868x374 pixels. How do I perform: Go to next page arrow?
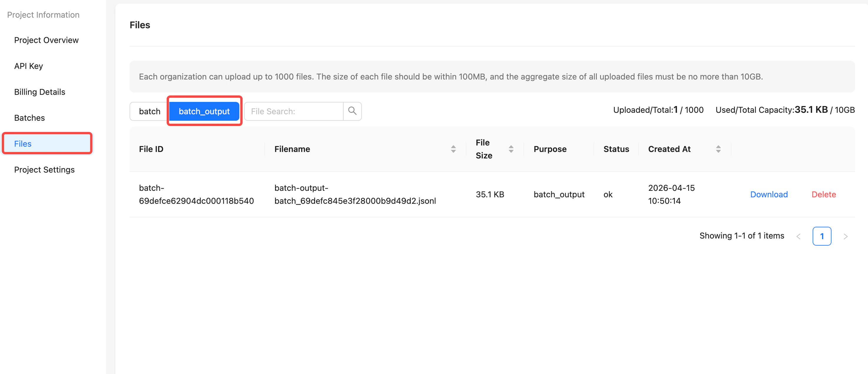pos(845,236)
